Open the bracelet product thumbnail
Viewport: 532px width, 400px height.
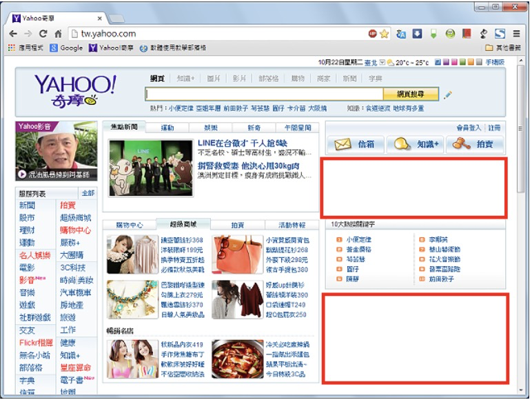click(132, 299)
